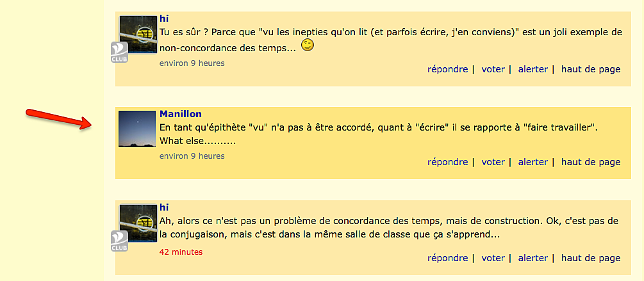Reply to the last hi comment via répondre
644x281 pixels.
coord(448,258)
